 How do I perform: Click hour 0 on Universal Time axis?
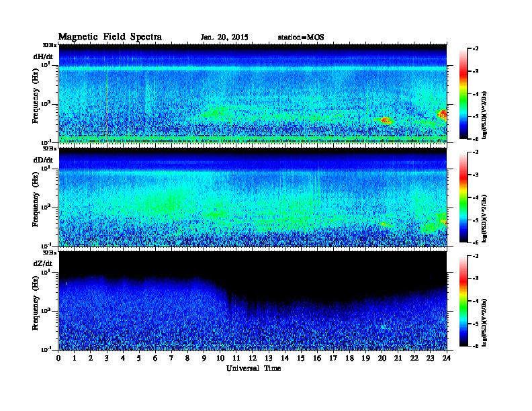[x=58, y=358]
